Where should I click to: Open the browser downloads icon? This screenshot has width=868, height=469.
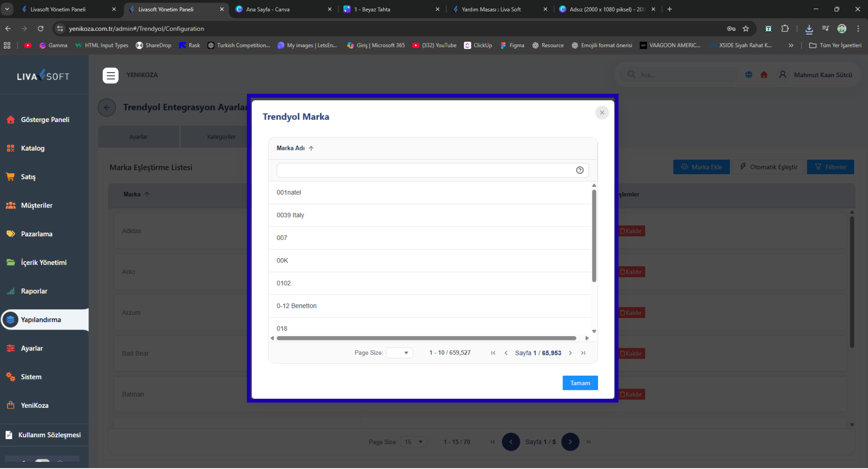coord(809,29)
